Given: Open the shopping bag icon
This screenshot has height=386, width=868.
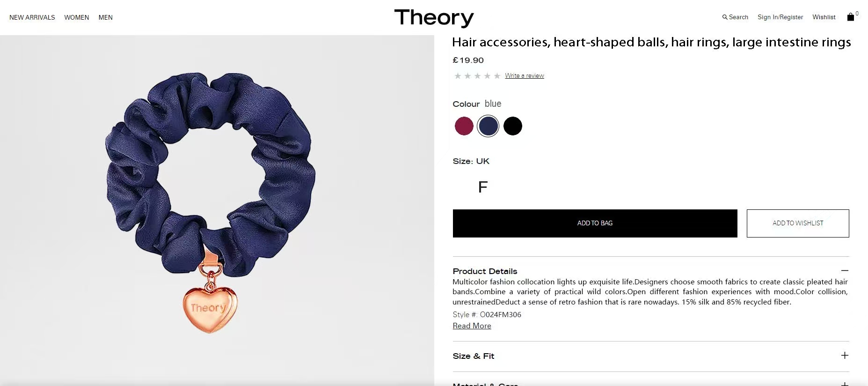Looking at the screenshot, I should [851, 17].
